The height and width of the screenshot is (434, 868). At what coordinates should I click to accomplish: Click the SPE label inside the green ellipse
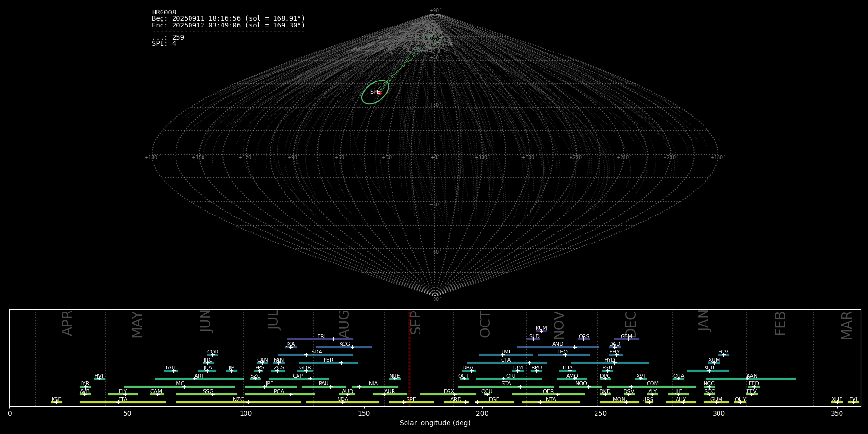(x=375, y=92)
